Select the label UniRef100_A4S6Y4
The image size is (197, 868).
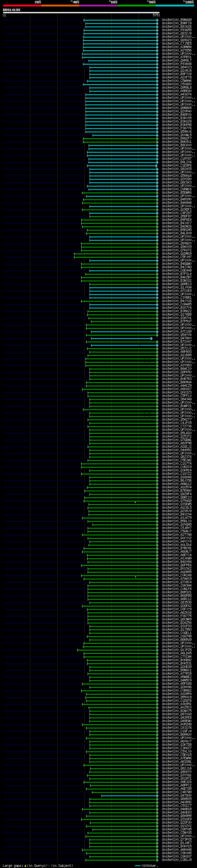[x=176, y=94]
